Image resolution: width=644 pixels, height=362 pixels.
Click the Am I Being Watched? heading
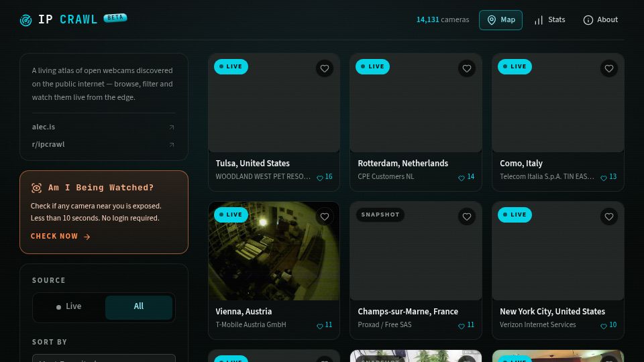101,188
